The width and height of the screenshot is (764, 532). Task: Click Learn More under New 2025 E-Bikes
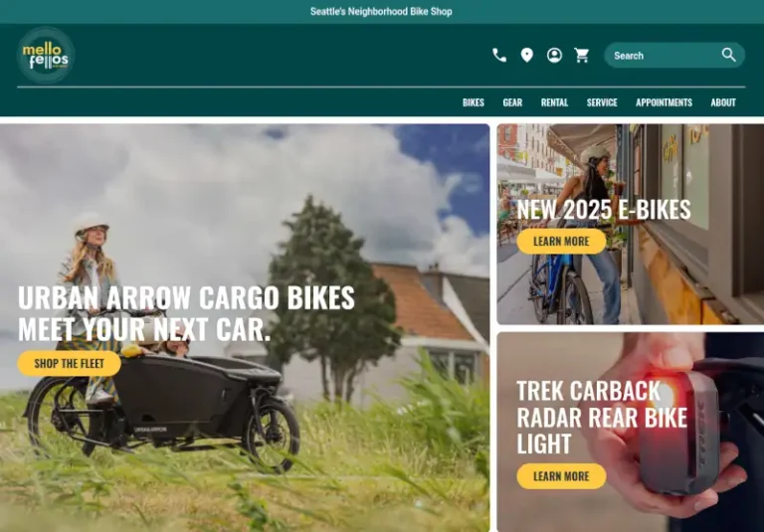[561, 242]
